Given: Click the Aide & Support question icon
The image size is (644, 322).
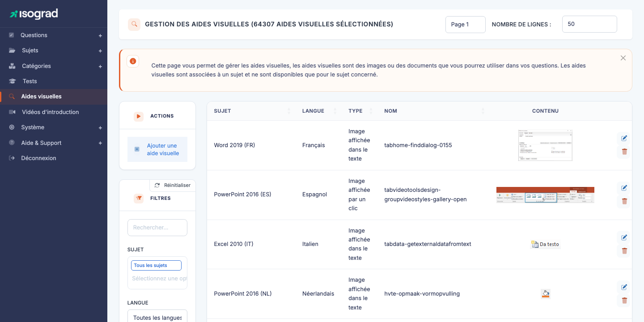Looking at the screenshot, I should [x=12, y=143].
